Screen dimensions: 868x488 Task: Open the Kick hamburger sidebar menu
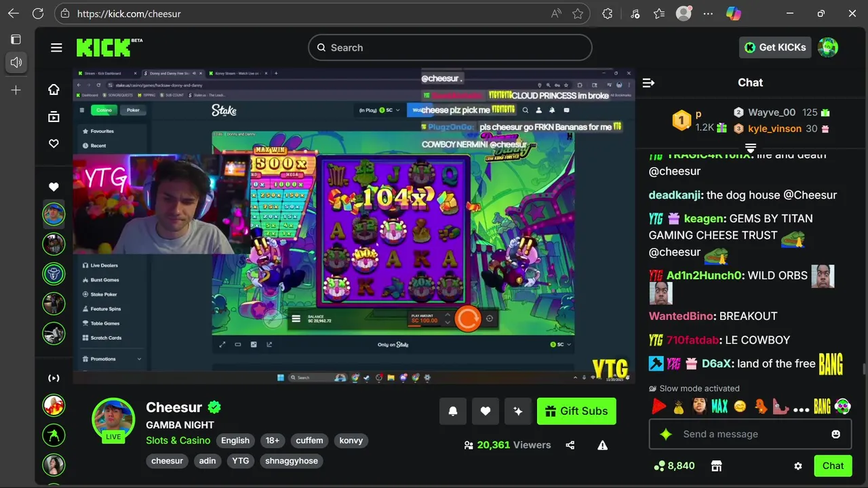tap(56, 47)
